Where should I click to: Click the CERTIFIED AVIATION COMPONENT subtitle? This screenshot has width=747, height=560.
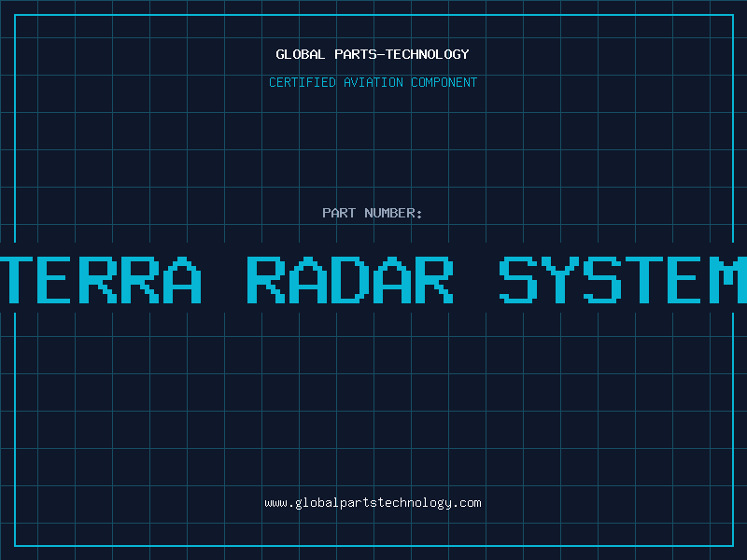tap(373, 82)
